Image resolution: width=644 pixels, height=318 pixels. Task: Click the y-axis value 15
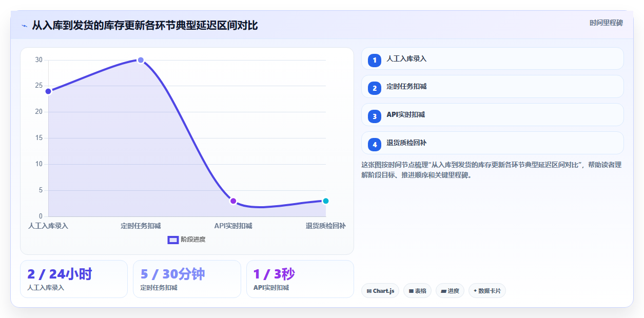[x=39, y=138]
